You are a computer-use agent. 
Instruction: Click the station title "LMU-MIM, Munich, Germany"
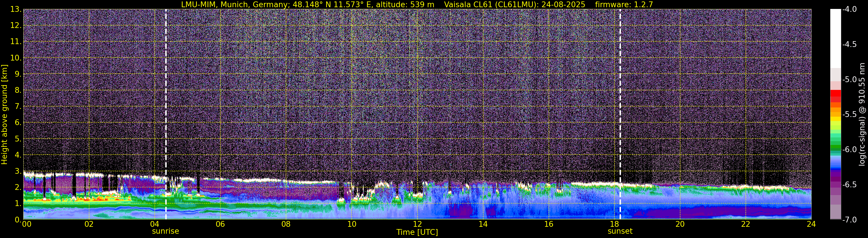[233, 4]
